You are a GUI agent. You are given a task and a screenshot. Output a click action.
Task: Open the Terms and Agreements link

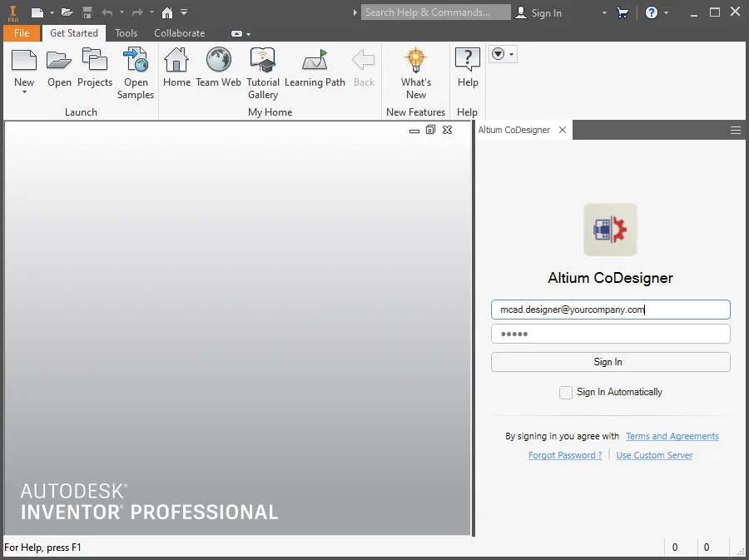[672, 436]
